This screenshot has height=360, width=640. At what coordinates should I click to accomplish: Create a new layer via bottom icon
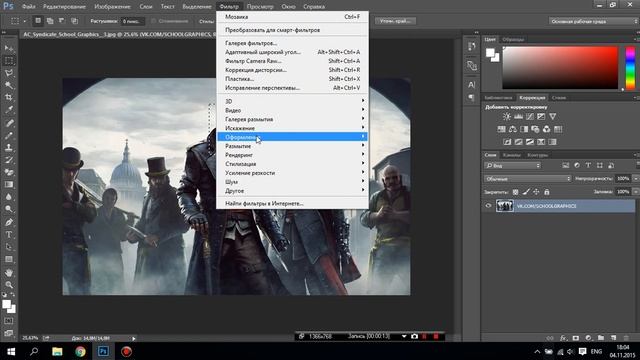(613, 338)
